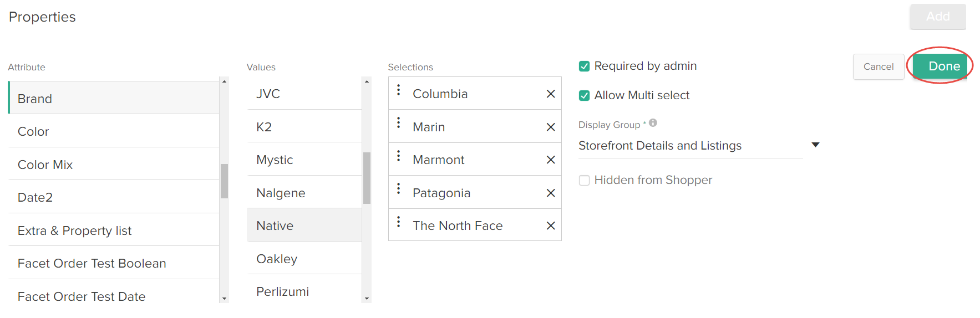This screenshot has width=980, height=318.
Task: Click the Values list scroll up arrow
Action: pos(367,81)
